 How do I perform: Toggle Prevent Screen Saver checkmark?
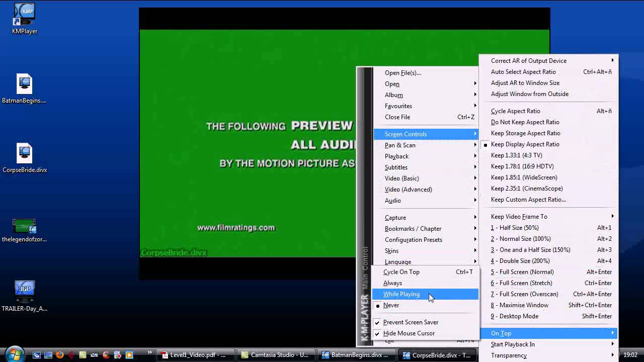point(425,322)
